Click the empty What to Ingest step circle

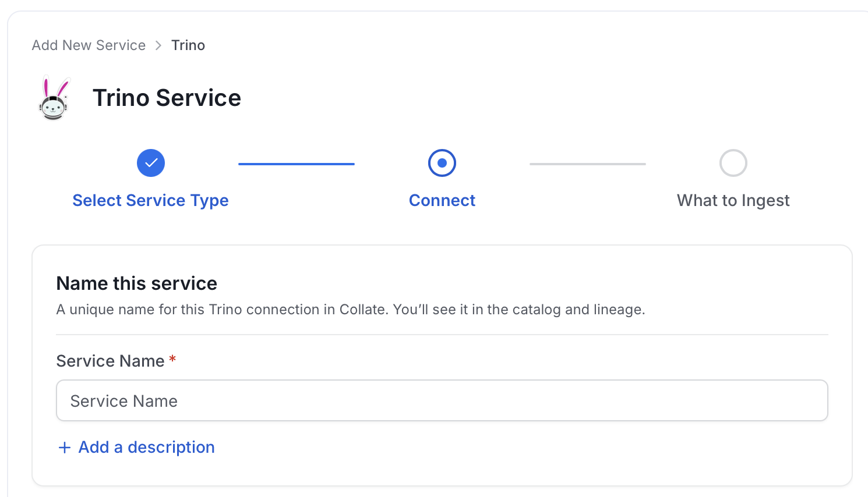(x=733, y=163)
